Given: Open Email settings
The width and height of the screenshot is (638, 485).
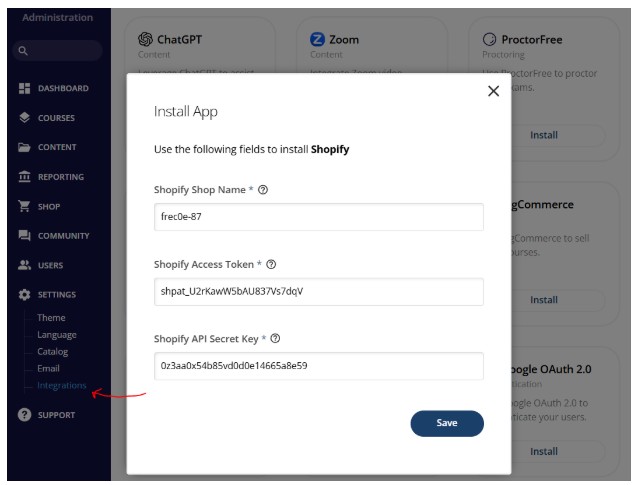Looking at the screenshot, I should (48, 368).
